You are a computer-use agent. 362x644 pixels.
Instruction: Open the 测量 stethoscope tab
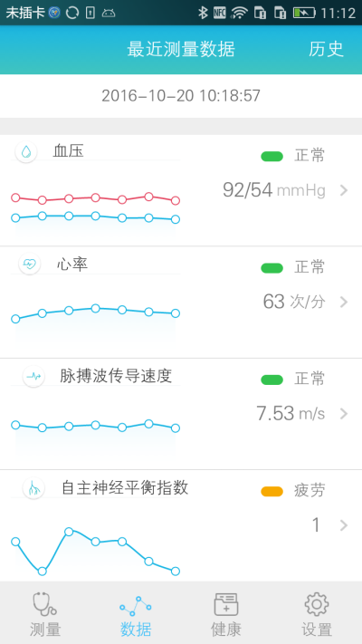45,613
